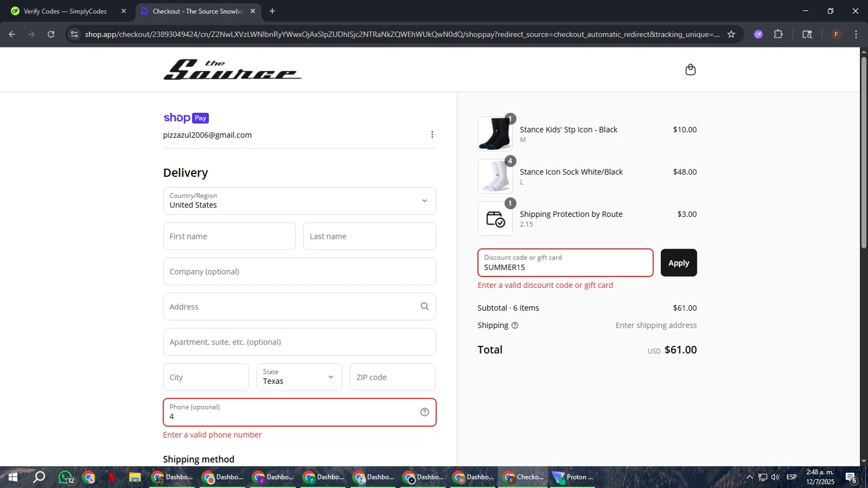Expand the Country/Region dropdown

click(299, 201)
